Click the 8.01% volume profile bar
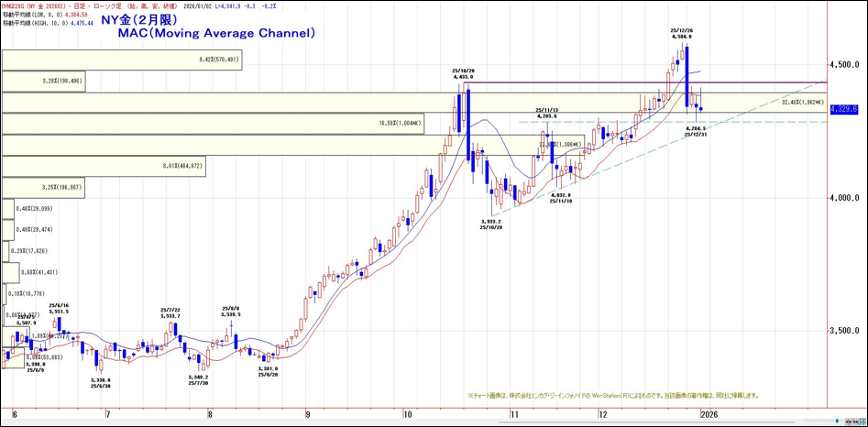This screenshot has height=427, width=868. 103,166
